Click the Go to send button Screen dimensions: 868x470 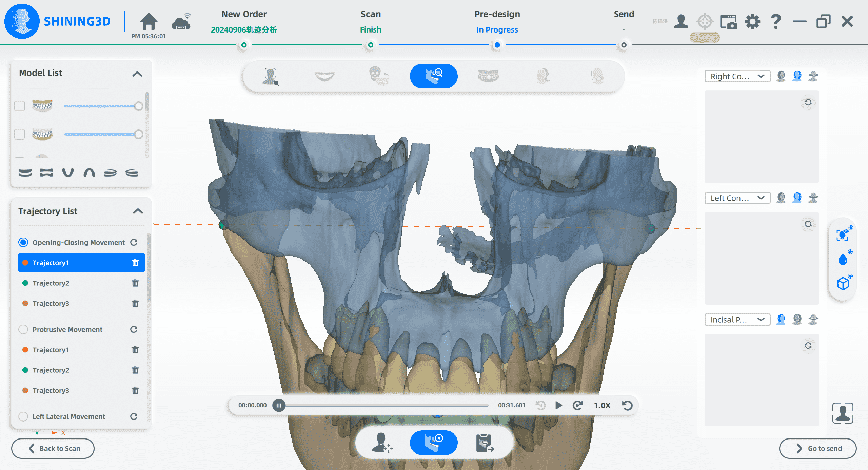(818, 448)
